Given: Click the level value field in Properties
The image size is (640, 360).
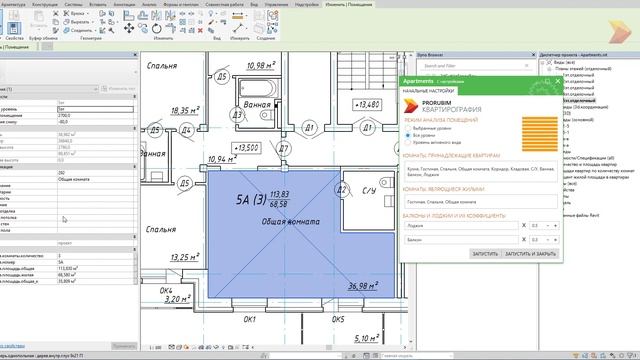Looking at the screenshot, I should click(x=95, y=109).
